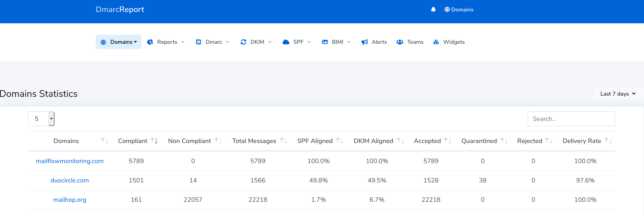Click duocircle.com quarantined value 38
The image size is (644, 215).
pyautogui.click(x=483, y=180)
